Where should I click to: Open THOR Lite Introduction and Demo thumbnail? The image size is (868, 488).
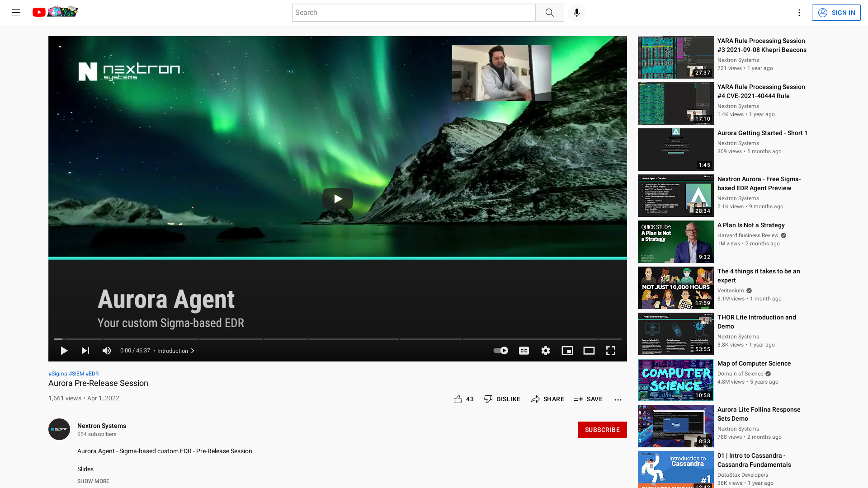pos(675,334)
